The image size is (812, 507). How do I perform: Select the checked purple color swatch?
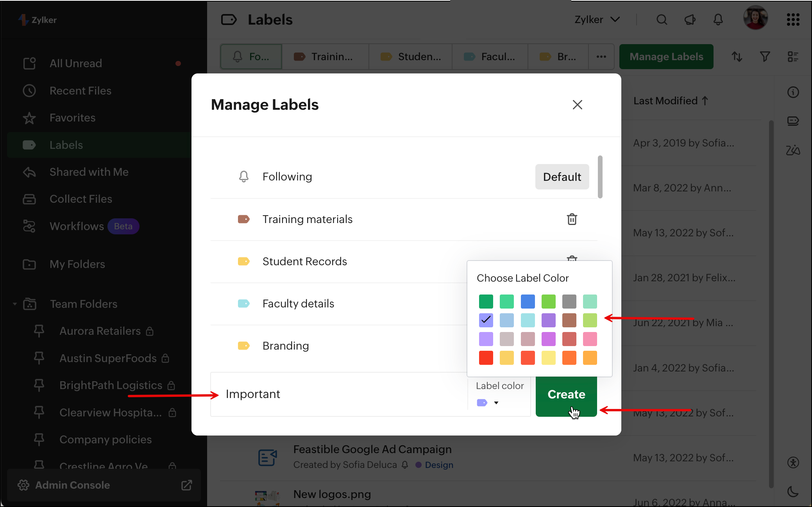(x=486, y=320)
